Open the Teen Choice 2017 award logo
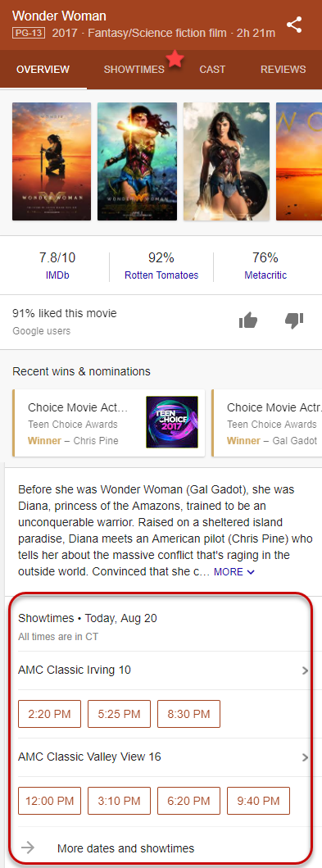Viewport: 322px width, 868px height. 171,422
